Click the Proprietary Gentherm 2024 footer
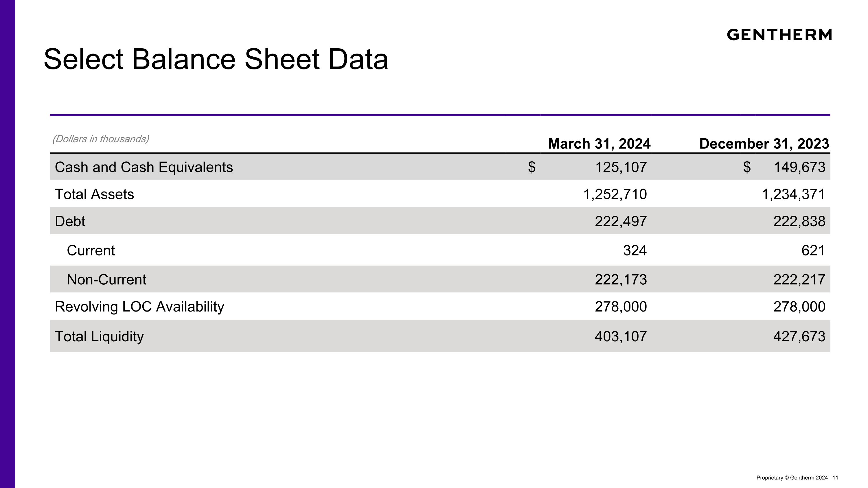The height and width of the screenshot is (488, 868). pos(792,478)
